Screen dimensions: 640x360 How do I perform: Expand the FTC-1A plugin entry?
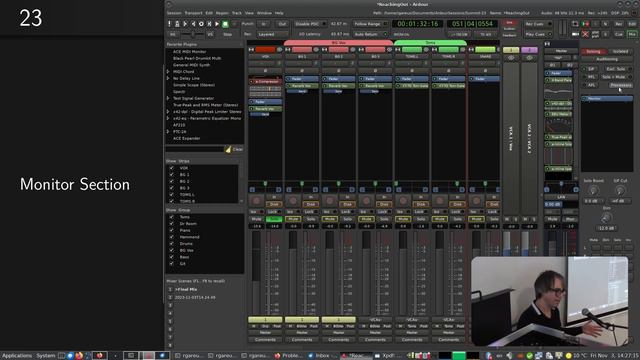pos(168,131)
